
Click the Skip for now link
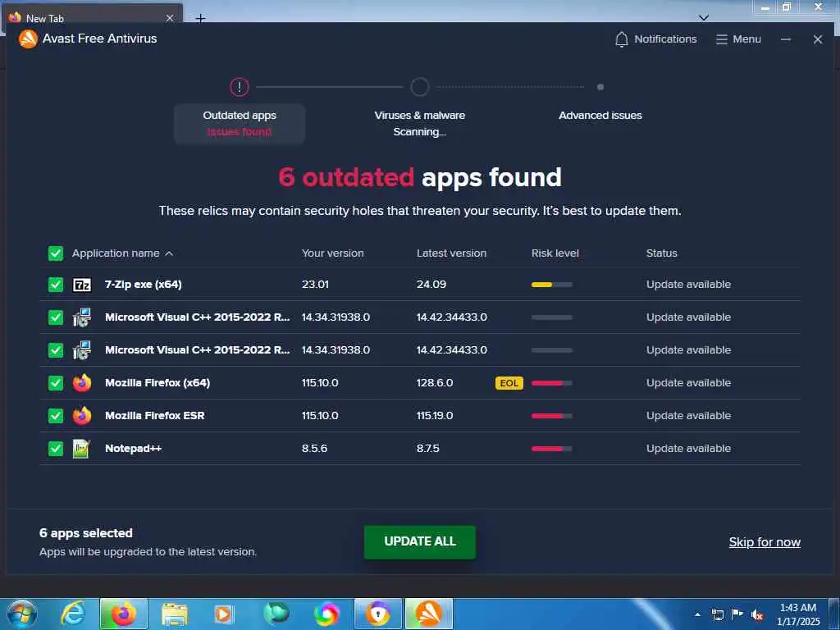coord(765,542)
